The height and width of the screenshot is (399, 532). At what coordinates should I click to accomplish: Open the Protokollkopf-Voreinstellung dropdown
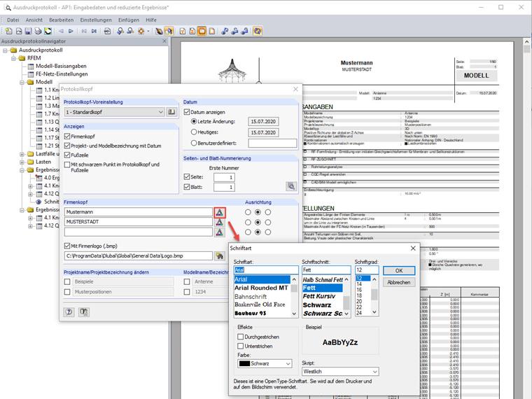[x=113, y=112]
